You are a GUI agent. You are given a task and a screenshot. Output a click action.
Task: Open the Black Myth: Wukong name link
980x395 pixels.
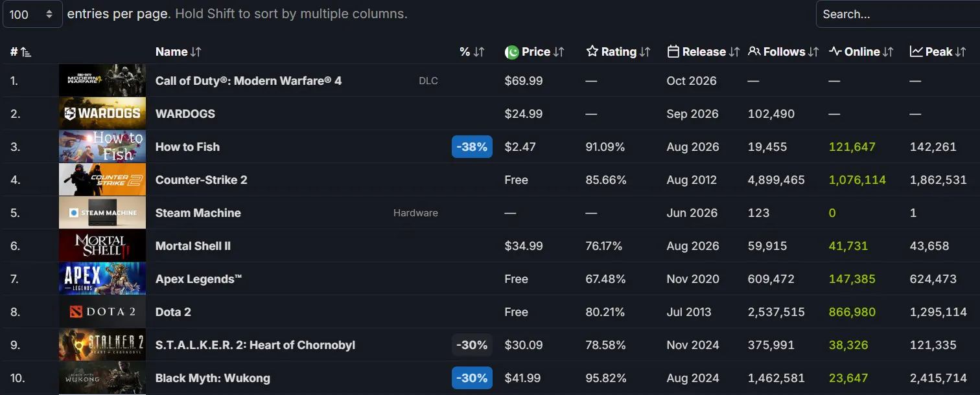[x=213, y=378]
